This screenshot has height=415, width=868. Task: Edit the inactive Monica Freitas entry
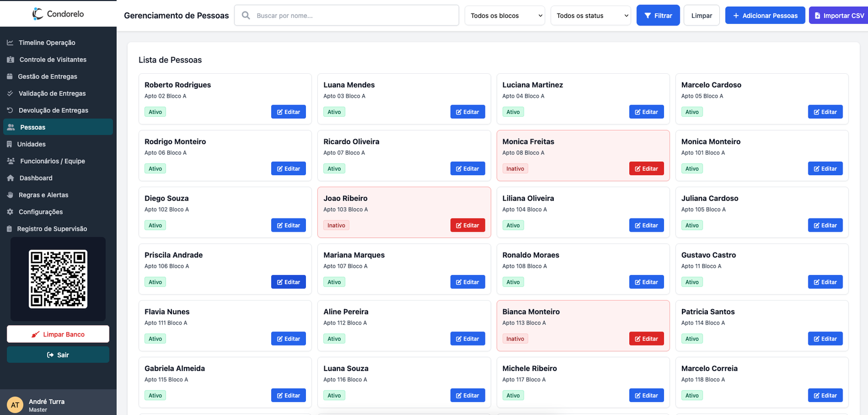(x=646, y=169)
